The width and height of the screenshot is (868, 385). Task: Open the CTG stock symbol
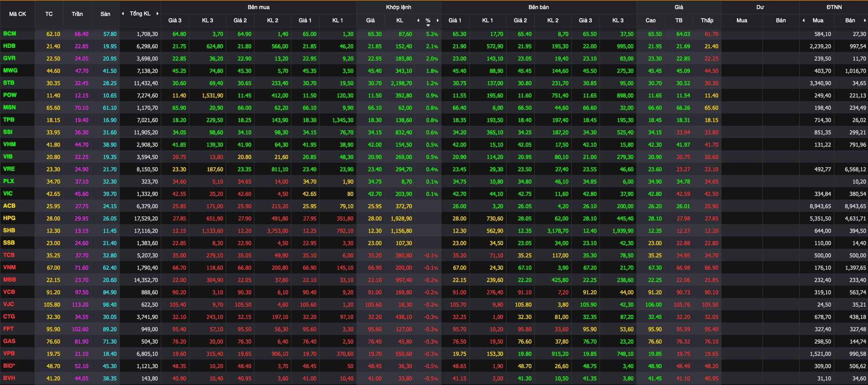point(9,317)
